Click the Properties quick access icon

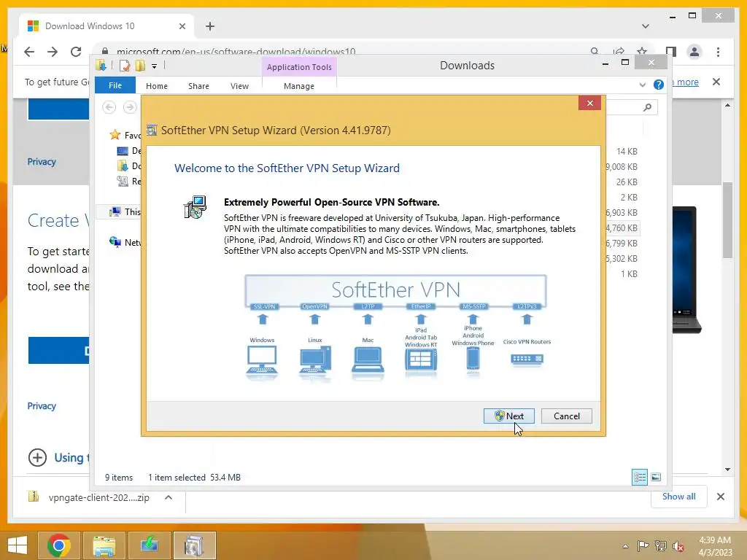point(125,66)
